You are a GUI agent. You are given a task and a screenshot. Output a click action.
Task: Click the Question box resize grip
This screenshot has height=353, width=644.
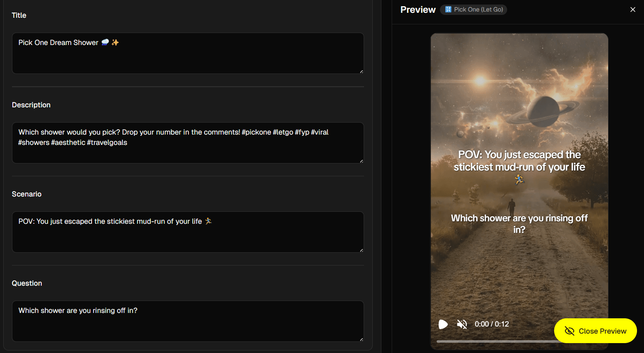(361, 339)
